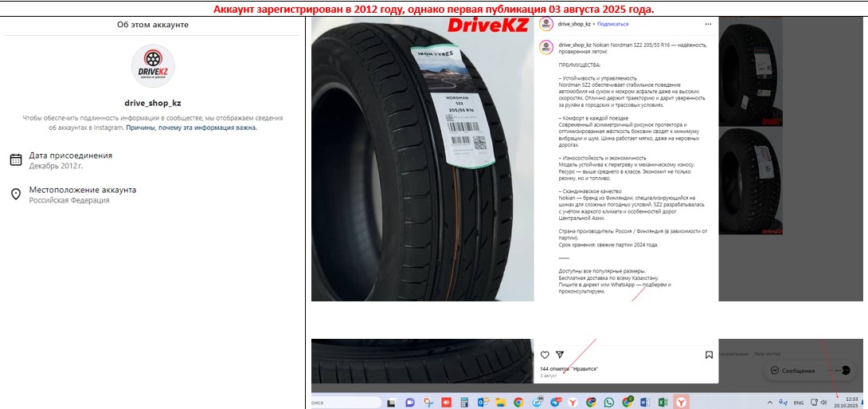Expand hidden system tray icons chevron
The image size is (868, 409).
tap(769, 403)
